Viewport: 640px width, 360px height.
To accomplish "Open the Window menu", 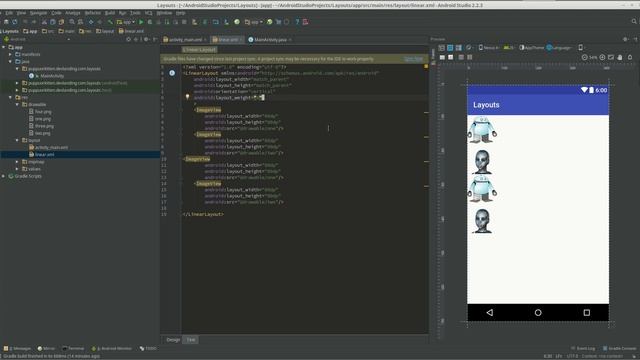I will click(164, 13).
